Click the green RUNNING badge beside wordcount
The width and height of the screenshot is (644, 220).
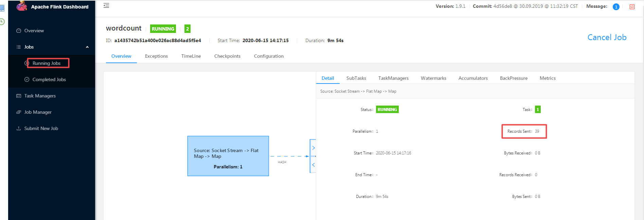tap(163, 29)
